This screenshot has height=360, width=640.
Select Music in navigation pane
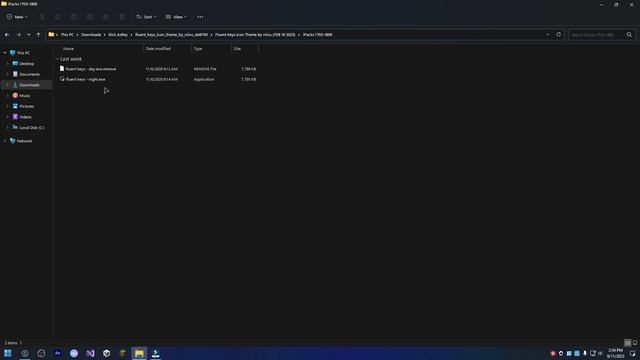(24, 96)
